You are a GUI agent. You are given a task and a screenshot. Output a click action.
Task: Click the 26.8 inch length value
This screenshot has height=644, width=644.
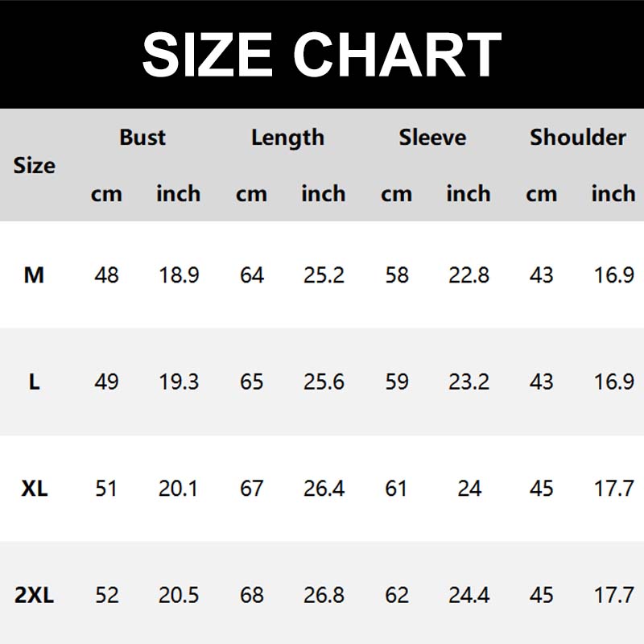pos(324,596)
